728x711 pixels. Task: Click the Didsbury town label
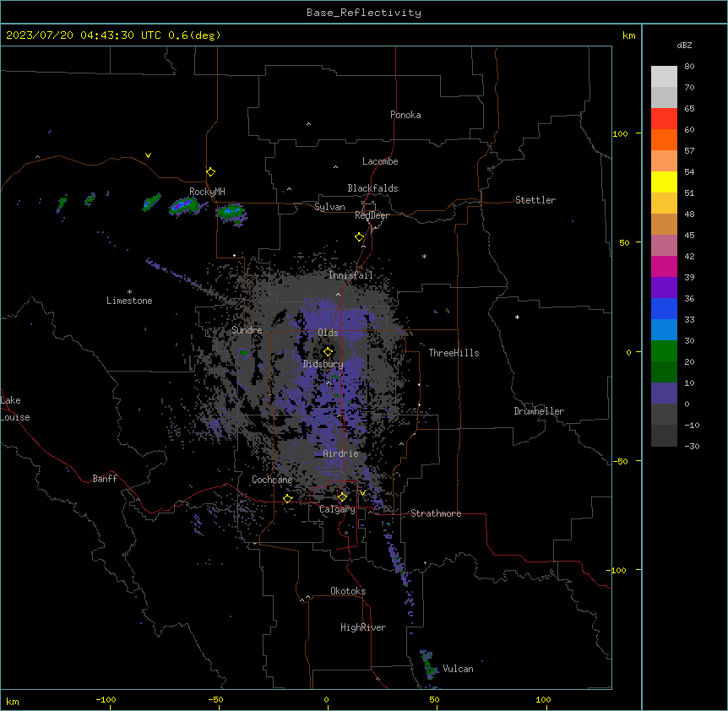(x=323, y=364)
